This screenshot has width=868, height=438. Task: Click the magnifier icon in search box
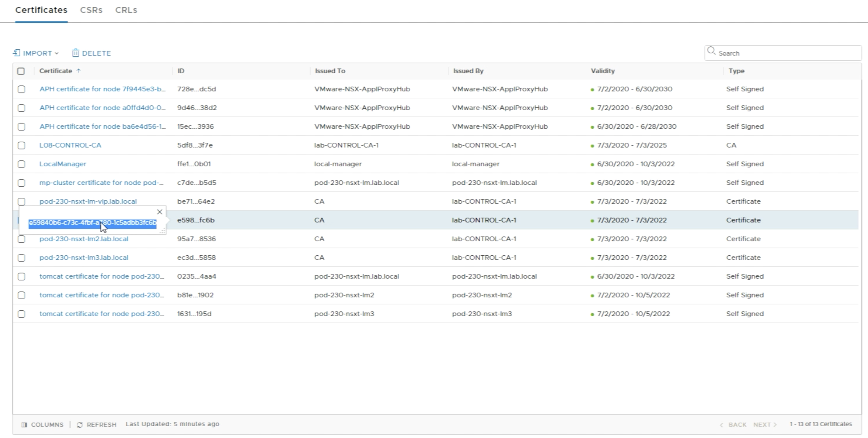[711, 51]
